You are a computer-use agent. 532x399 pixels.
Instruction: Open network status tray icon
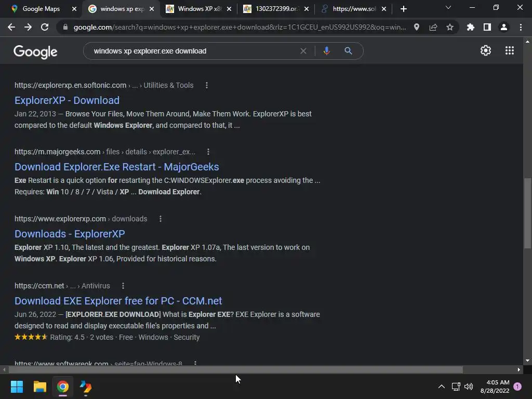(x=456, y=387)
